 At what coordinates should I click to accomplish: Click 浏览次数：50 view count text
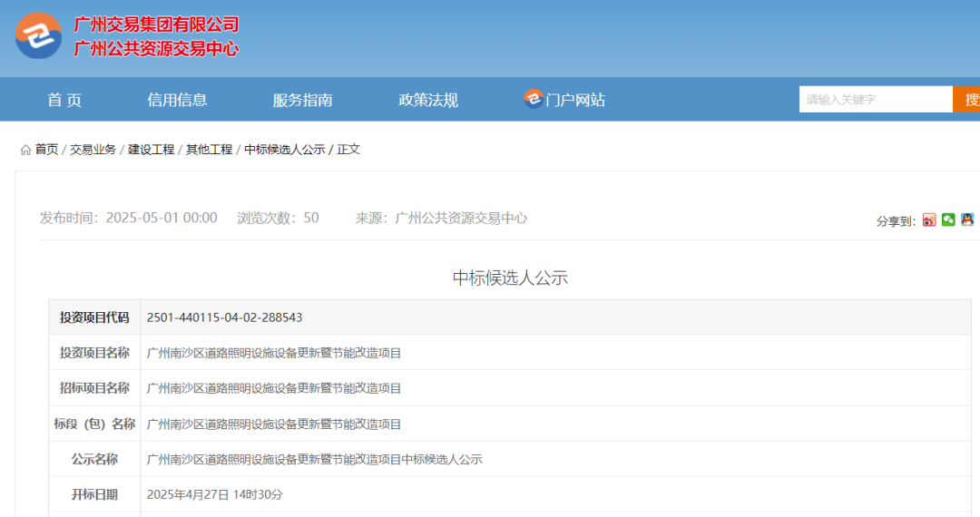279,218
